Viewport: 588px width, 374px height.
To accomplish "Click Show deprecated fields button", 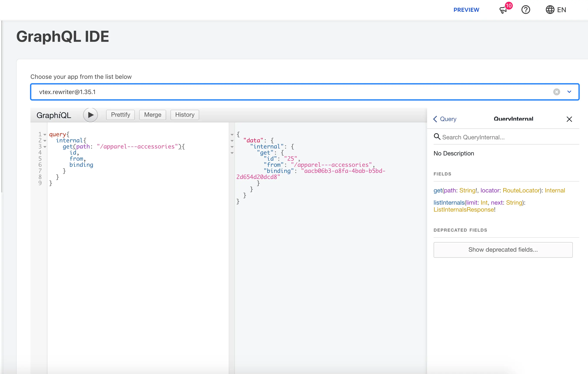I will 503,249.
